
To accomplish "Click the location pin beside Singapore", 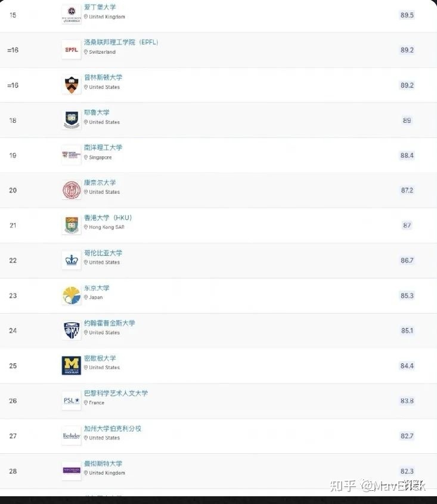I will [x=86, y=157].
